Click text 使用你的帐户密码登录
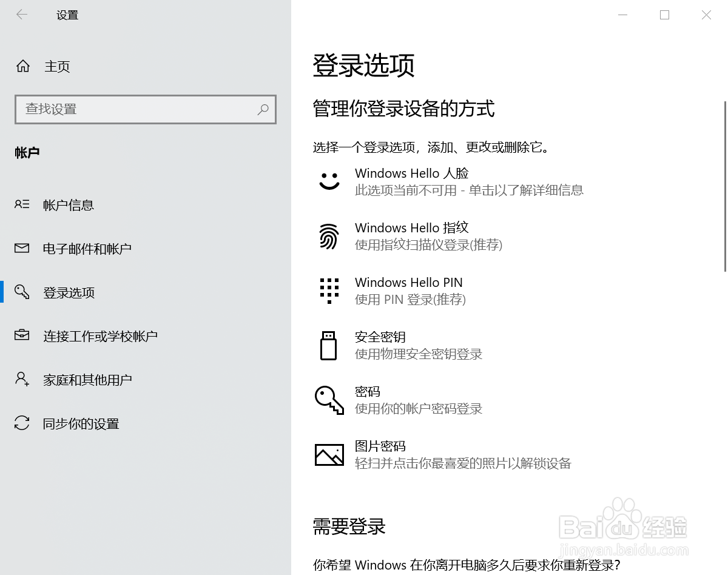 (x=419, y=409)
